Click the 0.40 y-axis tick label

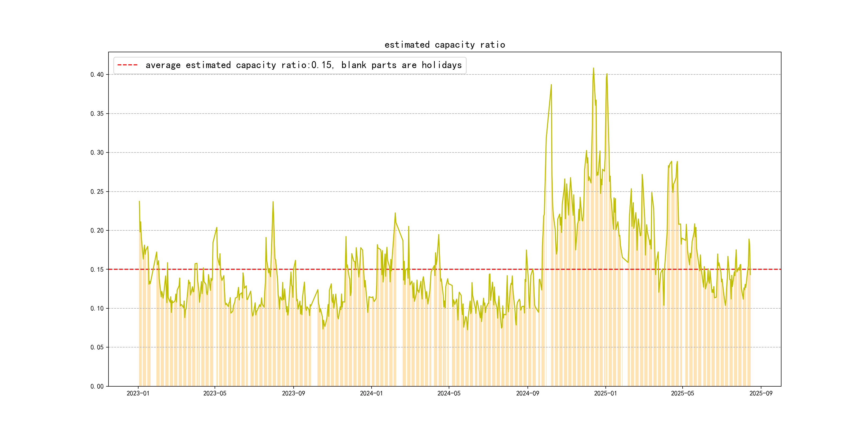(97, 74)
